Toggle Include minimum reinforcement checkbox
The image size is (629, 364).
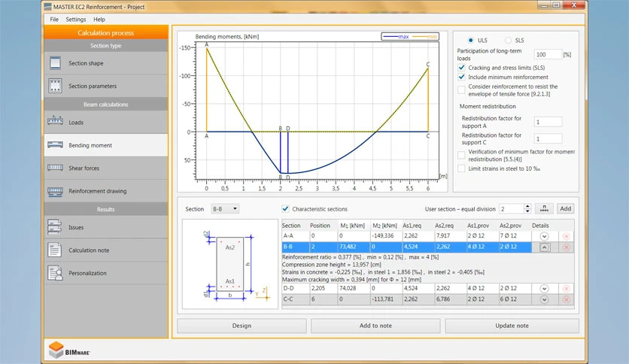462,77
